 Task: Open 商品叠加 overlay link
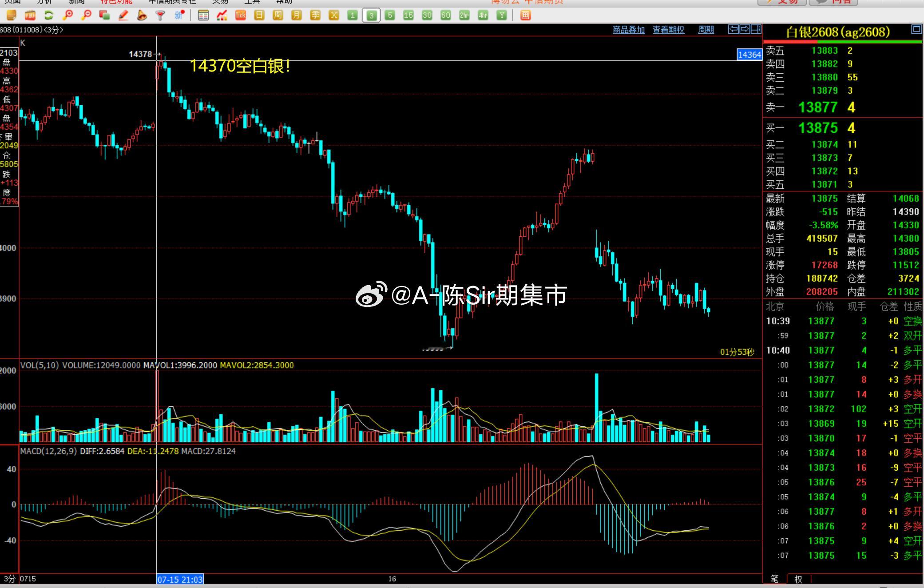click(x=628, y=30)
